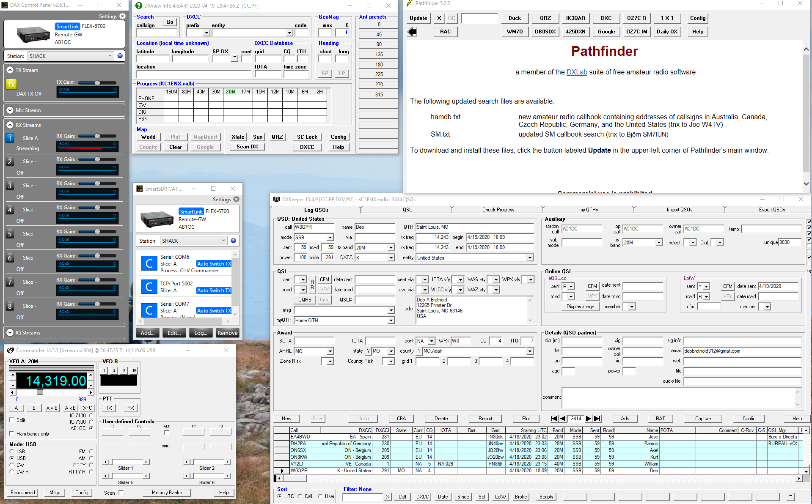Image resolution: width=812 pixels, height=504 pixels.
Task: Select RX stream channel 1 icon
Action: point(10,138)
